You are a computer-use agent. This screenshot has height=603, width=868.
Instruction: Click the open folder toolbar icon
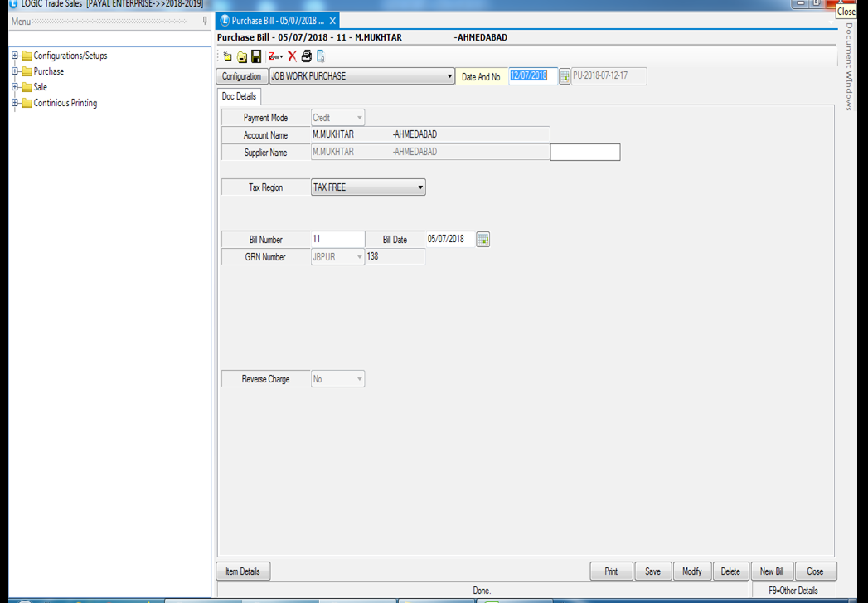click(x=241, y=56)
